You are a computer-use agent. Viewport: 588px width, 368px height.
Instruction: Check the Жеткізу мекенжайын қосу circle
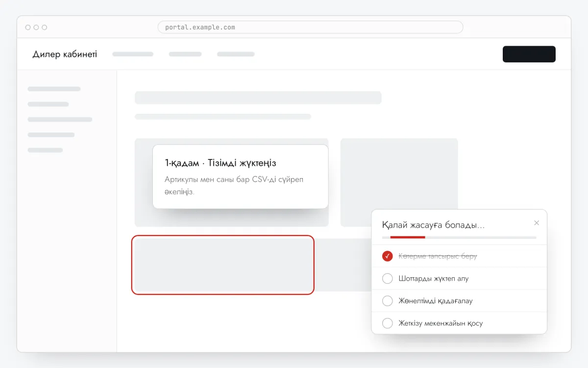click(x=387, y=323)
